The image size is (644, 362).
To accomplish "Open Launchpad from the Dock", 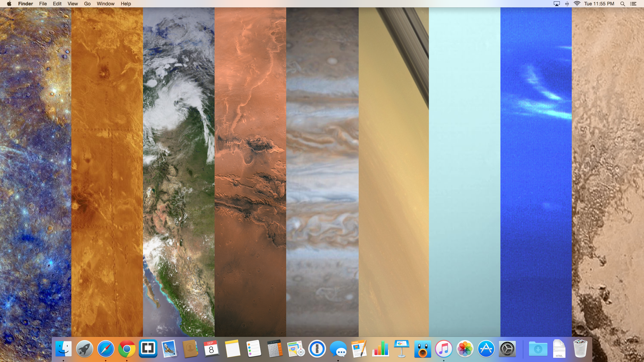I will [85, 349].
